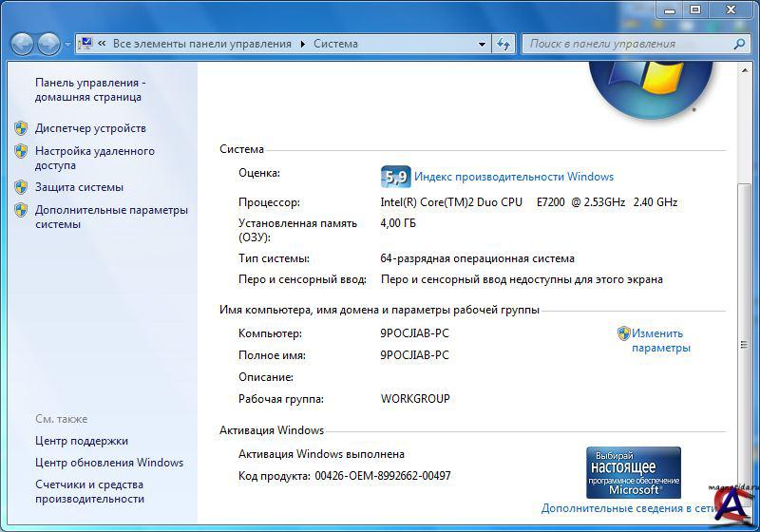Click the Back navigation arrow button
Screen dimensions: 760x532
click(x=22, y=44)
